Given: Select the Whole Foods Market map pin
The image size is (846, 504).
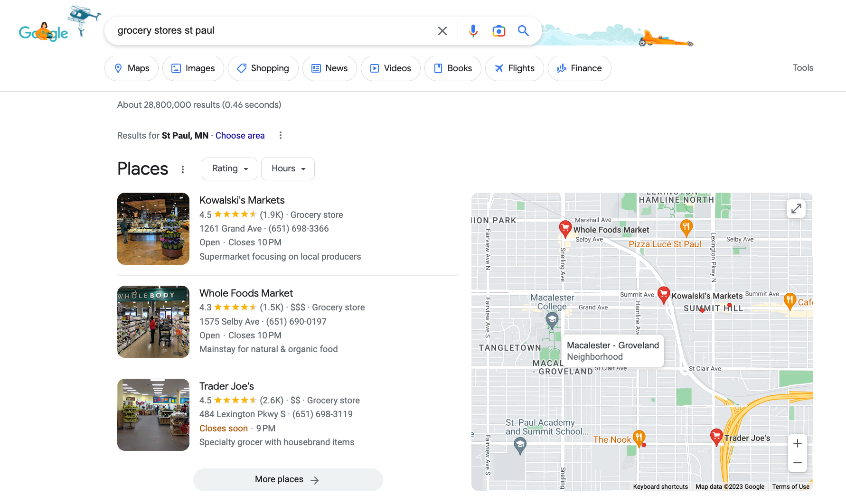Looking at the screenshot, I should coord(565,228).
